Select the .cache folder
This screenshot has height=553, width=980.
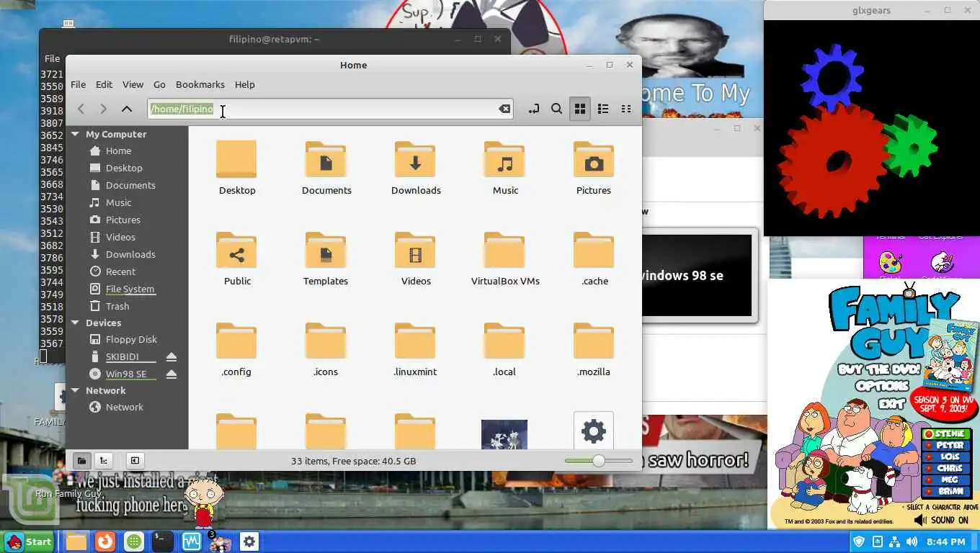point(594,250)
